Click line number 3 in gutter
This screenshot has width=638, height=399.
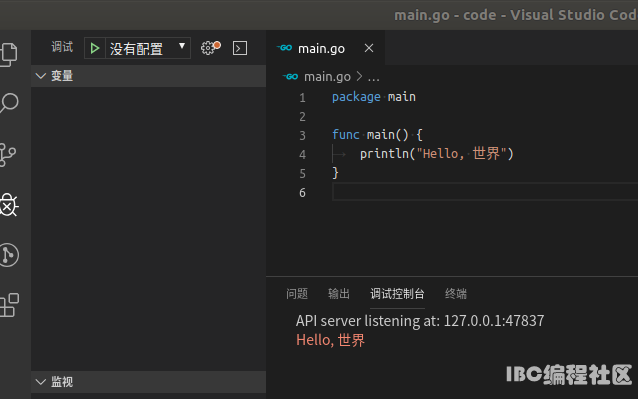[x=302, y=135]
